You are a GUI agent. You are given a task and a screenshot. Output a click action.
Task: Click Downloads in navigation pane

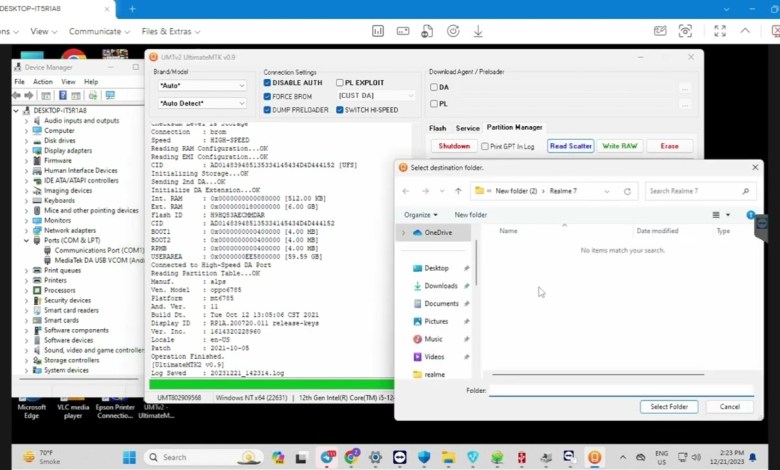click(440, 286)
